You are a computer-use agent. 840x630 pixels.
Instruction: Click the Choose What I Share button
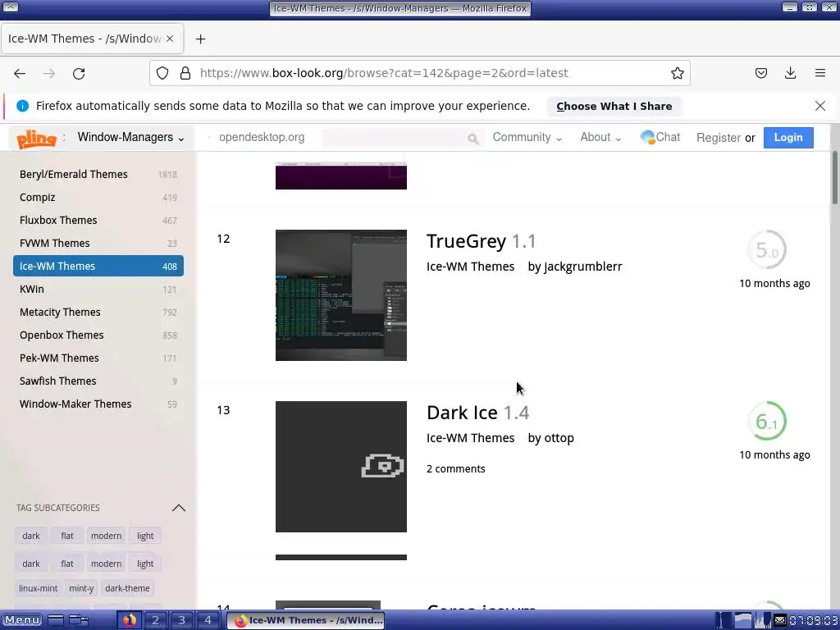pyautogui.click(x=614, y=106)
